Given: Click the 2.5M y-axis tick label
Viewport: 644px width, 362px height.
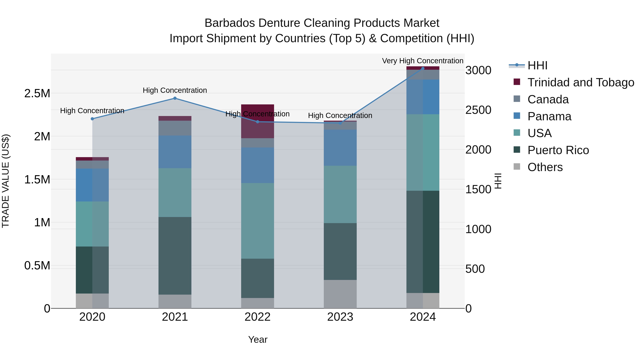Looking at the screenshot, I should [x=37, y=93].
